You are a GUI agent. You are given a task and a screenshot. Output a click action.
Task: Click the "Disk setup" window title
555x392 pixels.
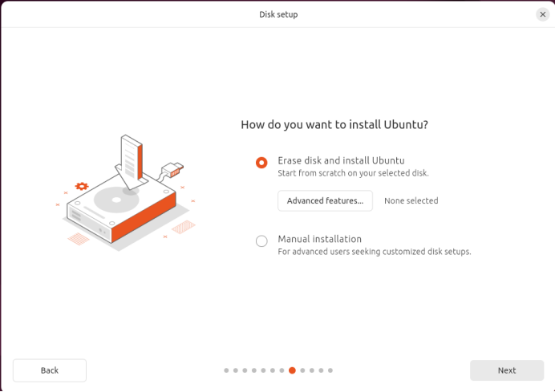click(x=278, y=14)
